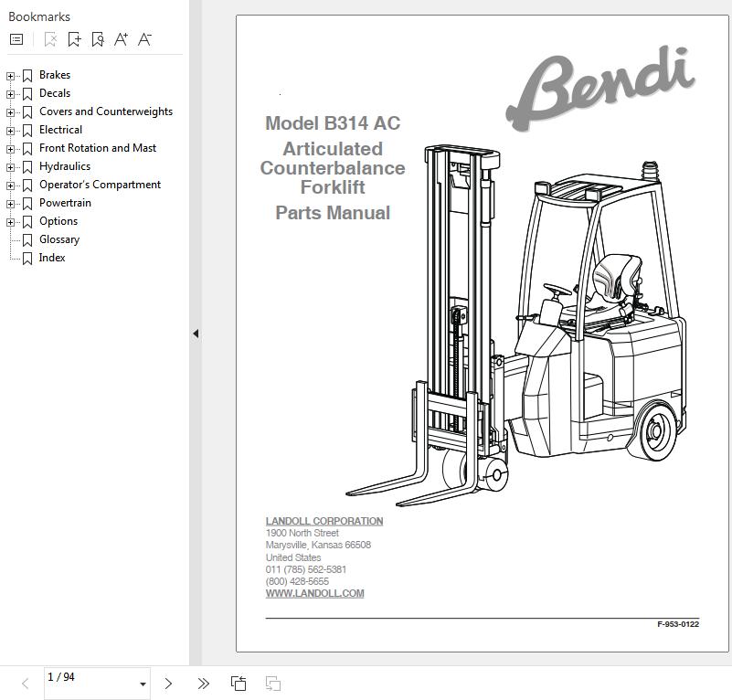Screen dimensions: 732x700
Task: Click the Glossary bookmark icon
Action: (27, 240)
